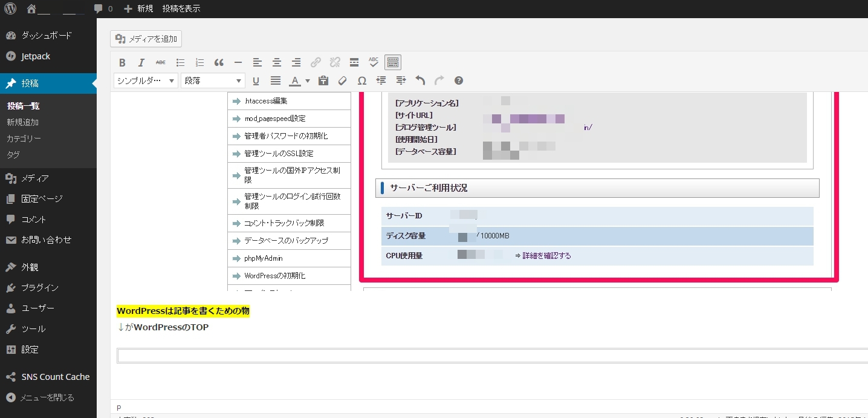Insert a bulleted list
Viewport: 868px width, 418px height.
[180, 62]
